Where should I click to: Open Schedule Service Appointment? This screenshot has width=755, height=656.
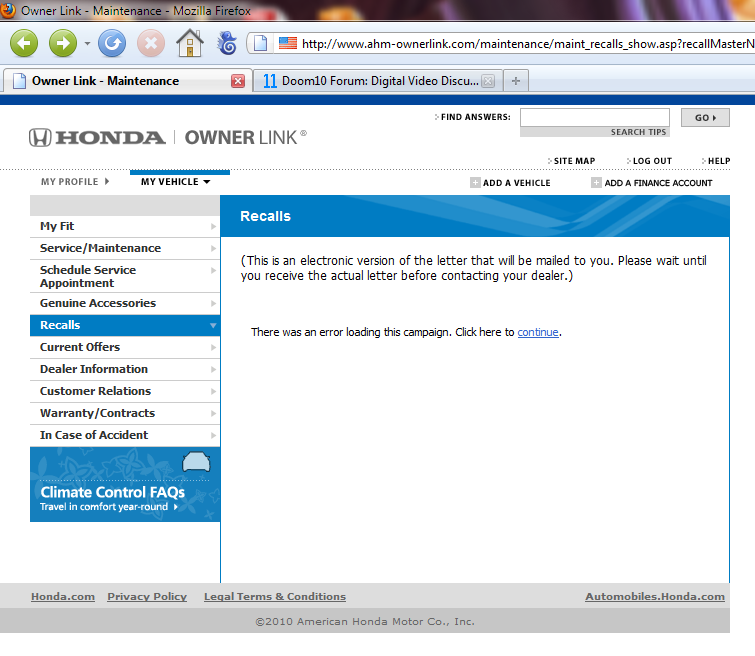pyautogui.click(x=125, y=276)
